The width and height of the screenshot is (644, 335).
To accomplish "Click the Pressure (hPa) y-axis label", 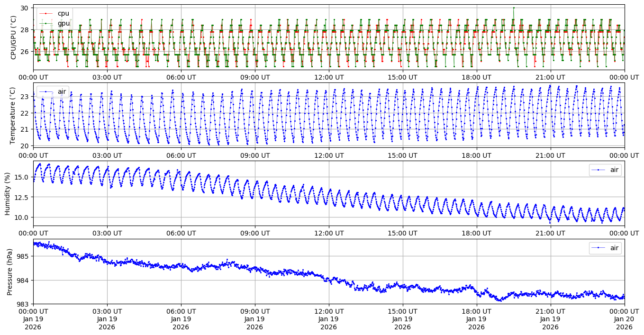I will pyautogui.click(x=10, y=271).
